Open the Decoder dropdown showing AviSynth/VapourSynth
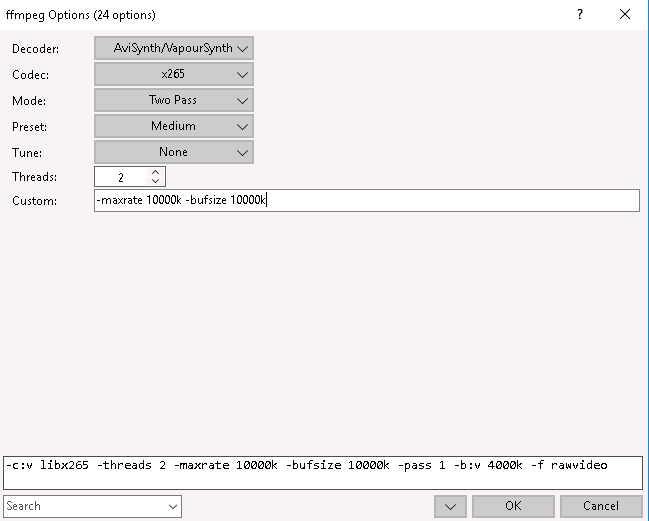 pyautogui.click(x=174, y=48)
